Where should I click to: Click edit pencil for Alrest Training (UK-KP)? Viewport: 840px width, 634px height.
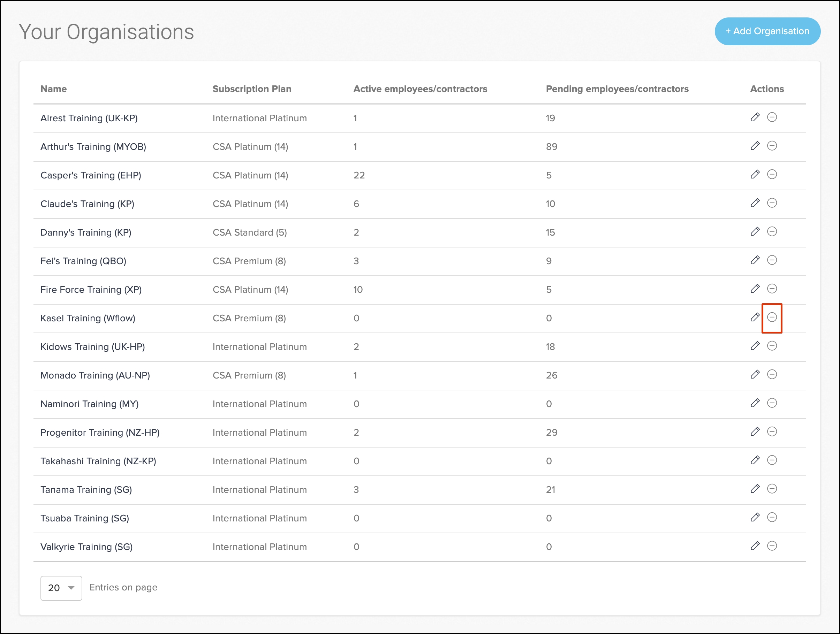click(755, 117)
